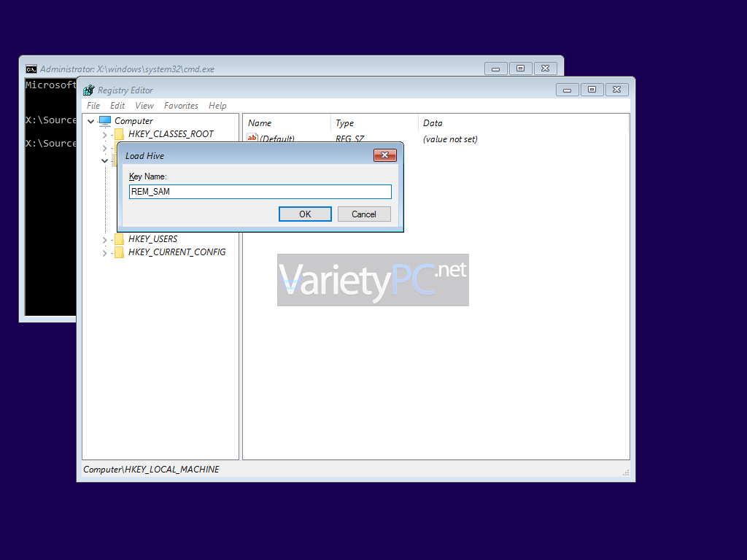Maximize the Registry Editor window

[592, 90]
